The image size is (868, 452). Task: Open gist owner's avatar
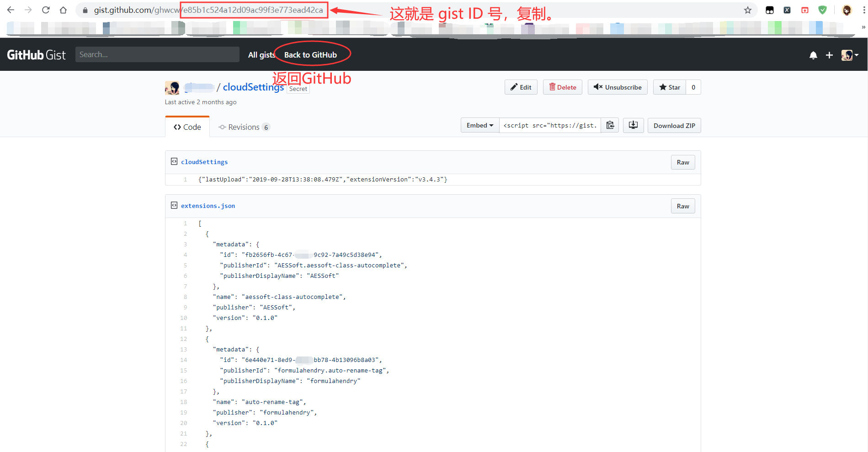(172, 88)
